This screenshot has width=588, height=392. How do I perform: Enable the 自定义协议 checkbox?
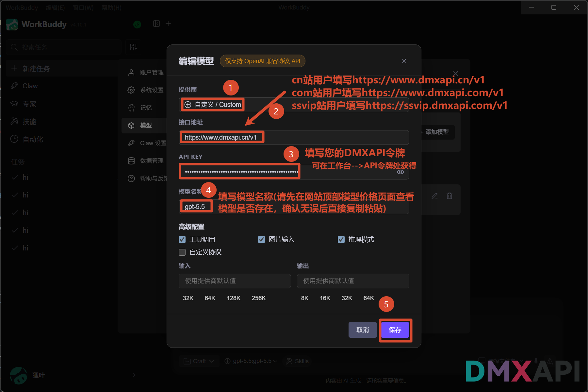(182, 252)
